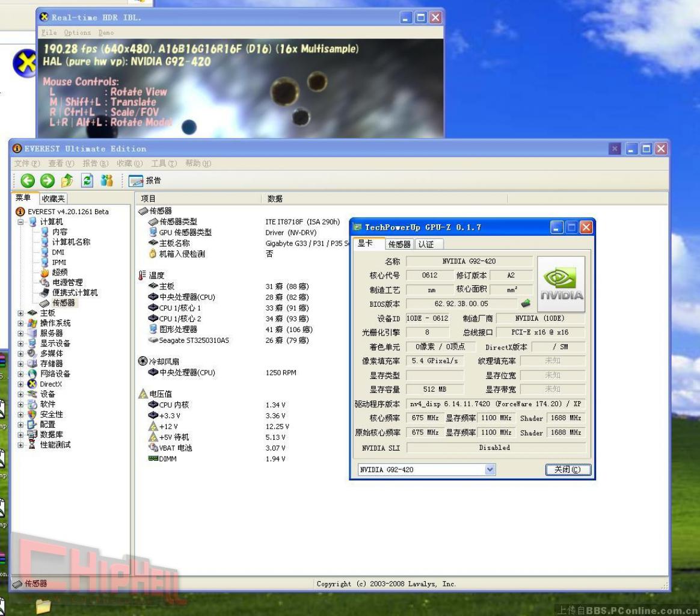Click the Up level arrow icon in EVEREST toolbar
This screenshot has width=700, height=616.
67,180
